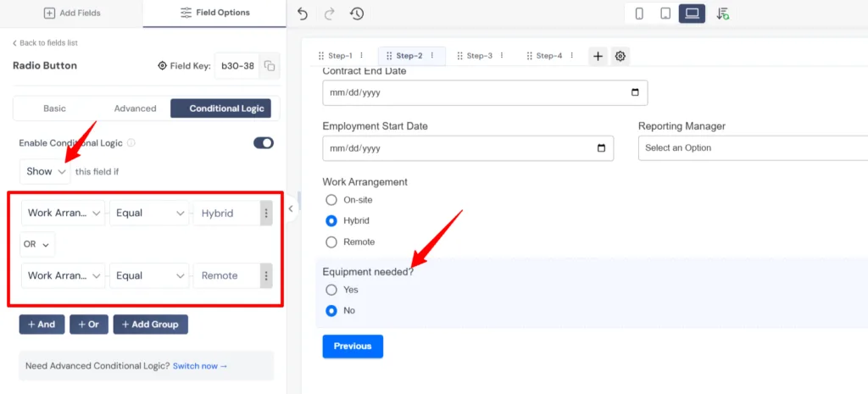
Task: Click the Previous button
Action: 353,347
